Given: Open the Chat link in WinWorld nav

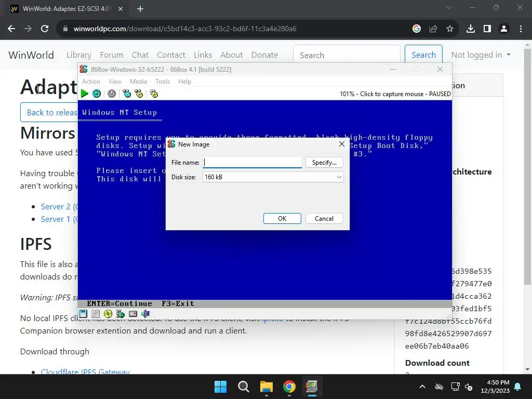Looking at the screenshot, I should (140, 55).
